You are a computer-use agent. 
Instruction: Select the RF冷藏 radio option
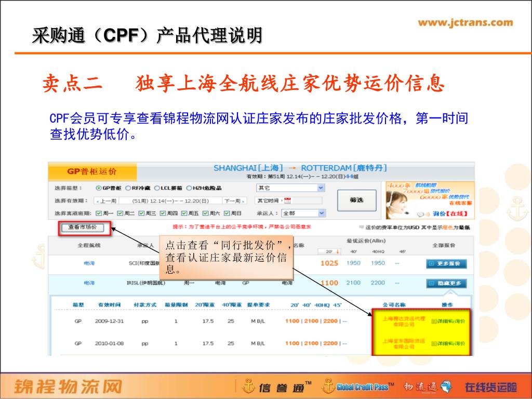tap(128, 188)
